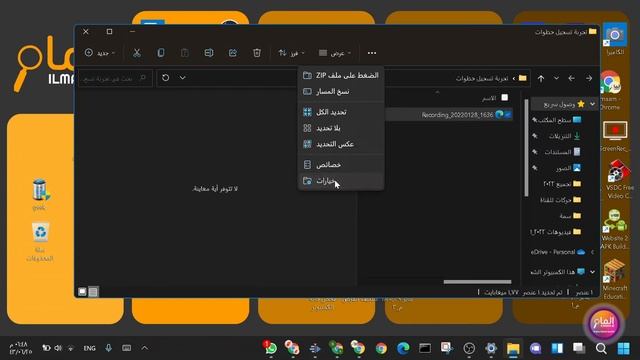Open Microsoft Edge from the taskbar
The height and width of the screenshot is (360, 640).
click(403, 348)
